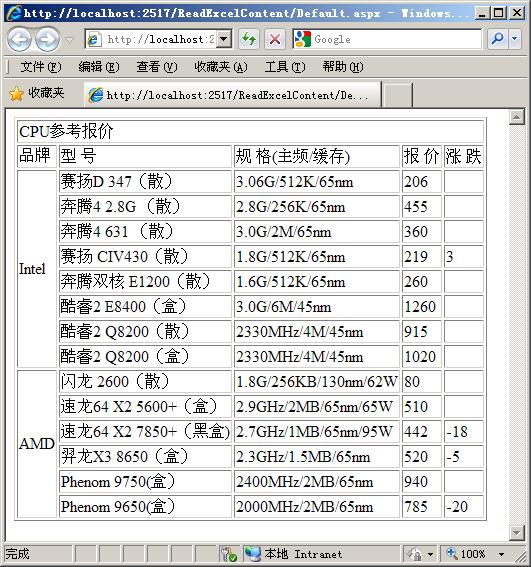This screenshot has width=531, height=567.
Task: Click the Phenom 9750(盒) model cell
Action: click(x=145, y=481)
